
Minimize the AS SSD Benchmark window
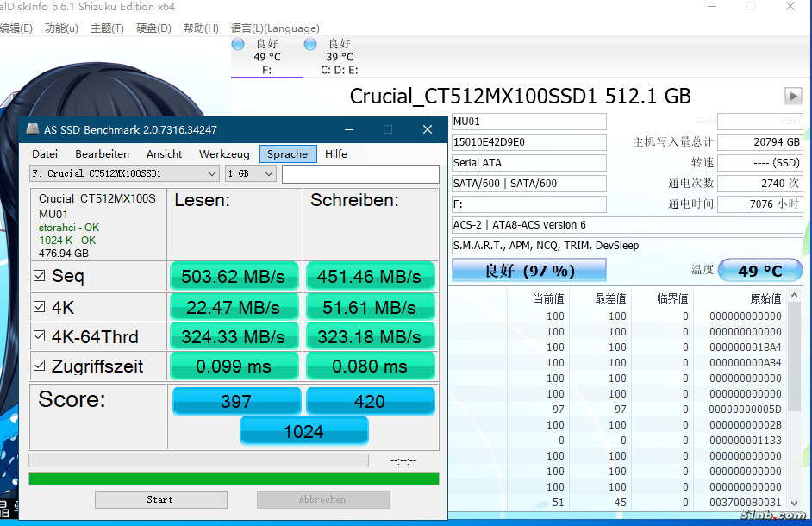(348, 130)
